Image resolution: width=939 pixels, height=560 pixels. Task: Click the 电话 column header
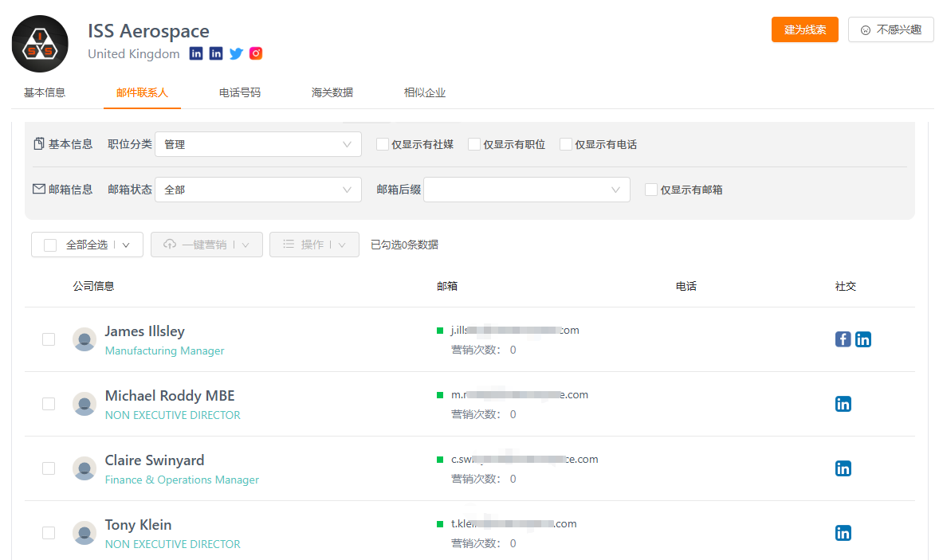click(686, 286)
